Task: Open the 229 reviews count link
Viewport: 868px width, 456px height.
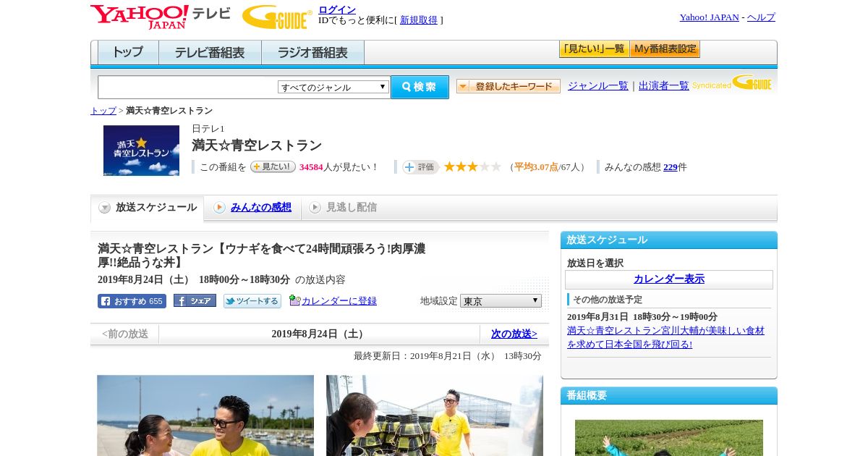Action: (671, 166)
